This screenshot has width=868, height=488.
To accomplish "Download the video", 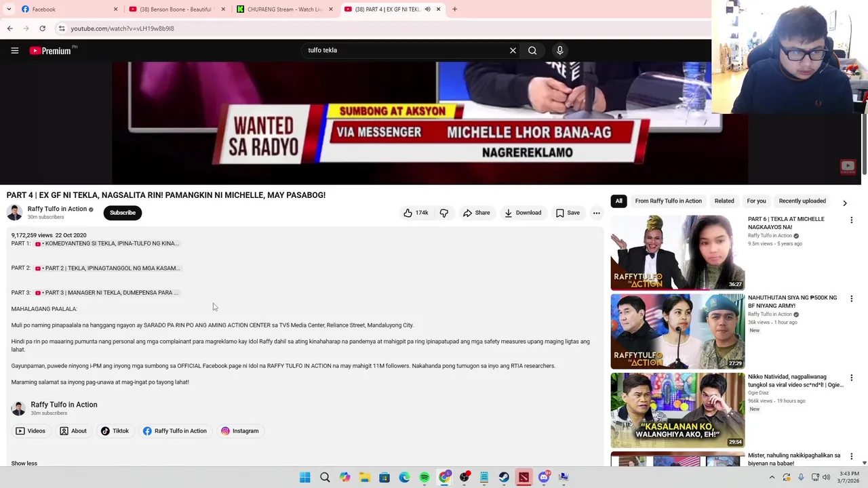I will (522, 213).
